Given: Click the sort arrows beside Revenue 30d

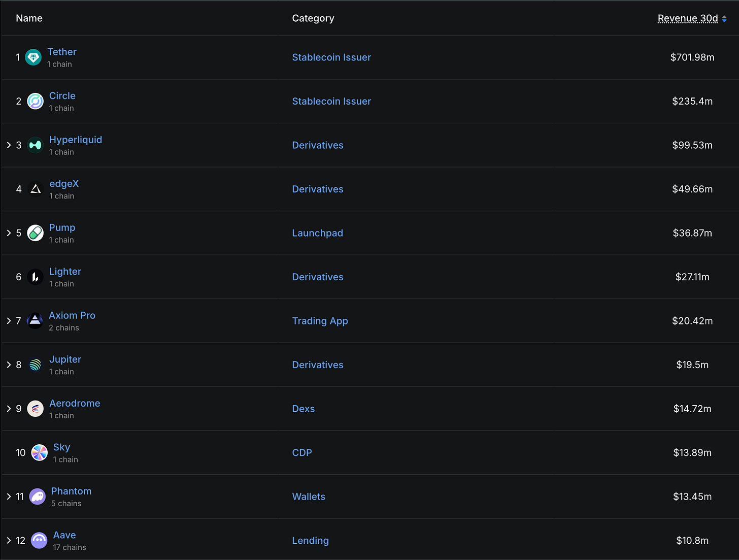Looking at the screenshot, I should 724,19.
